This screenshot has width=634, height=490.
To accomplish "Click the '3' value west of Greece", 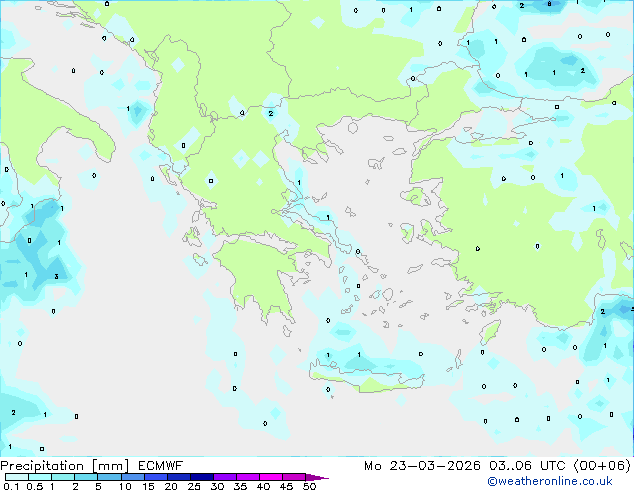I will tap(56, 277).
